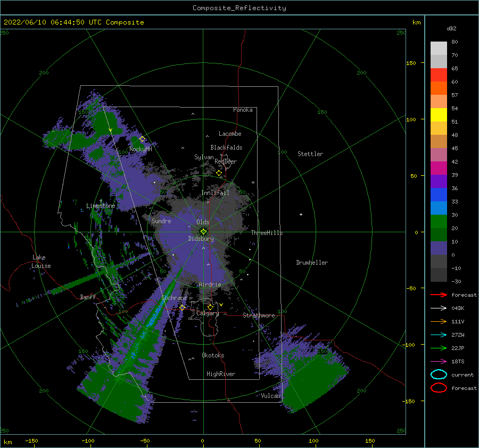
Task: Click the radar site marker near Olds
Action: tap(203, 232)
